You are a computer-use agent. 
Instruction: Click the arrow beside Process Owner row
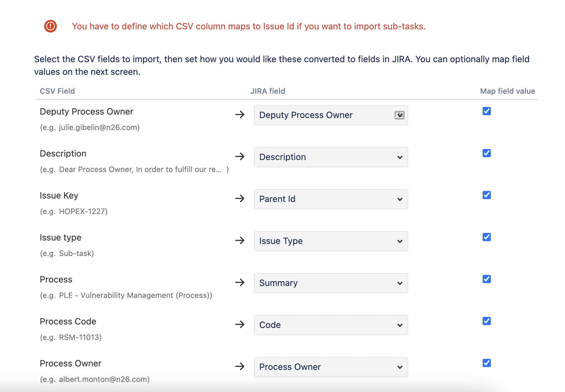(x=240, y=367)
